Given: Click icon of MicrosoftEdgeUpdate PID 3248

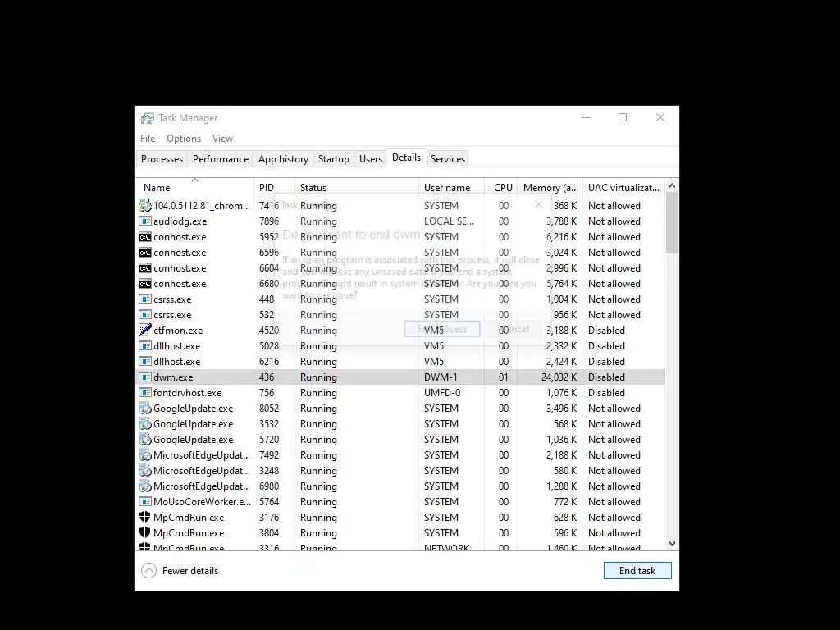Looking at the screenshot, I should pos(144,470).
